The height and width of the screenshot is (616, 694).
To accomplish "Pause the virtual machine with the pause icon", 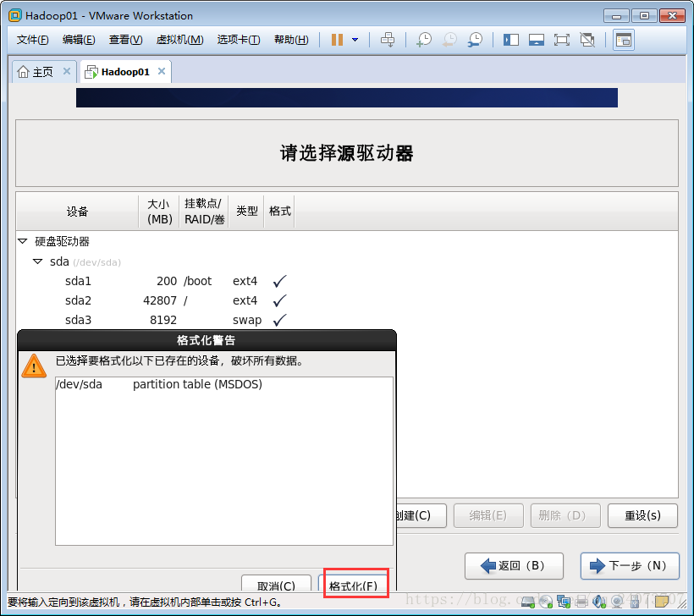I will coord(337,40).
